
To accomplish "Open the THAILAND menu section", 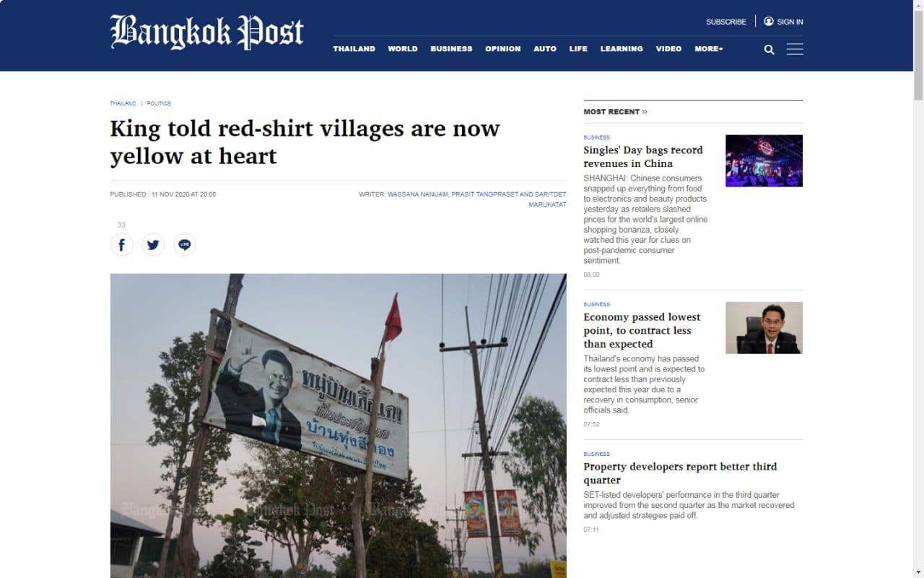I will point(354,49).
